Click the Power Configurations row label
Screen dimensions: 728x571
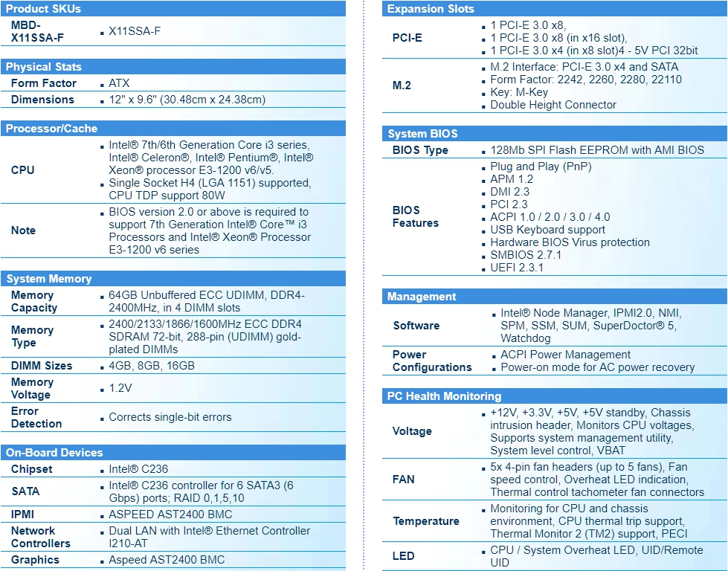point(432,361)
